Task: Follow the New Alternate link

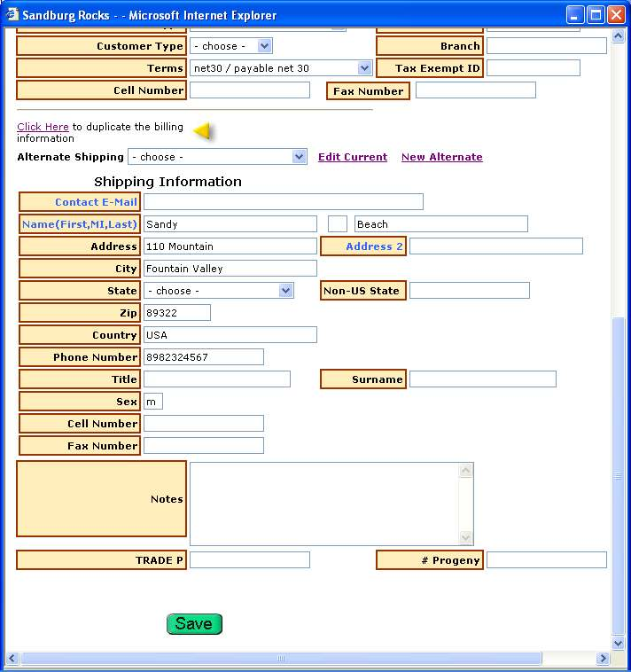Action: (x=441, y=157)
